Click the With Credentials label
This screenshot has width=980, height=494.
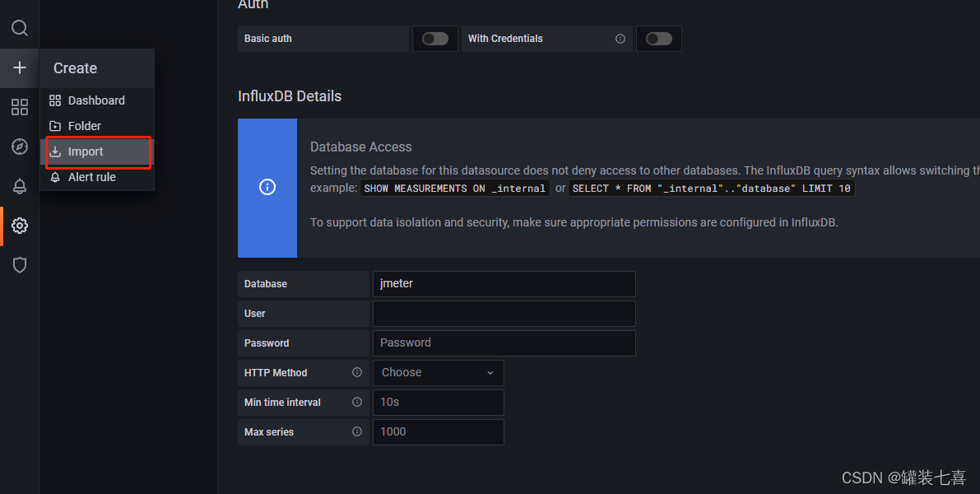pos(505,39)
